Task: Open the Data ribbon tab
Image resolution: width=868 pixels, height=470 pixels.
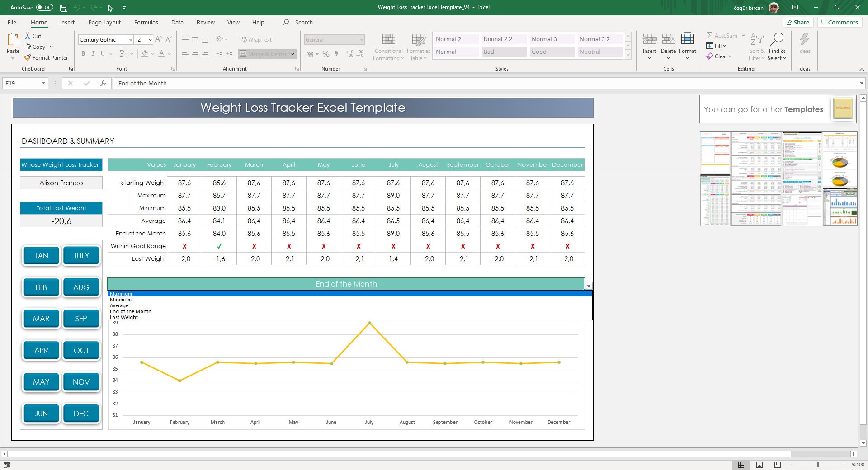Action: 177,22
